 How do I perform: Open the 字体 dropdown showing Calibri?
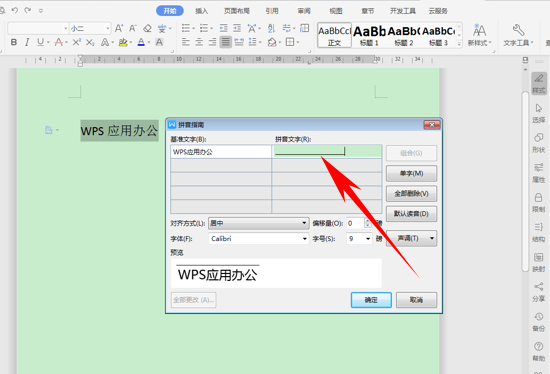[259, 239]
